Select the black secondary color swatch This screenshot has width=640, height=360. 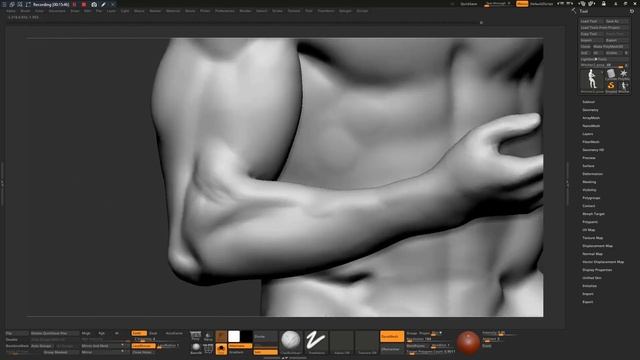point(246,336)
